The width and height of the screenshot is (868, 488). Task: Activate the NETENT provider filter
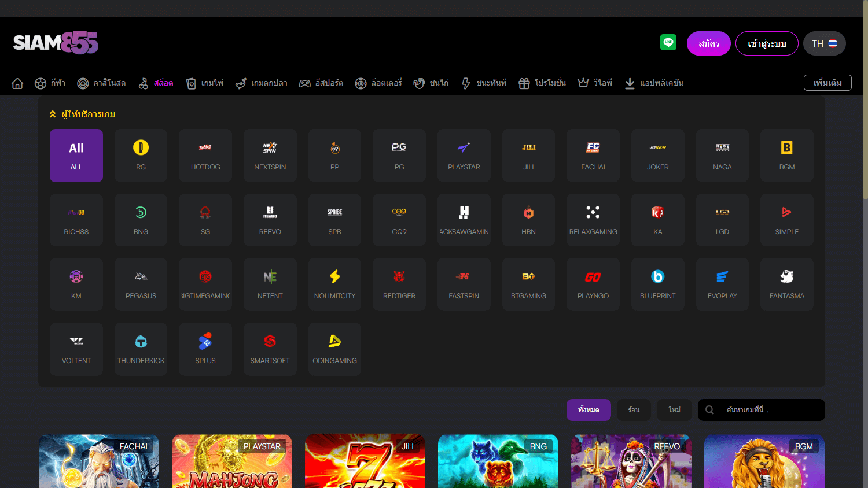270,284
